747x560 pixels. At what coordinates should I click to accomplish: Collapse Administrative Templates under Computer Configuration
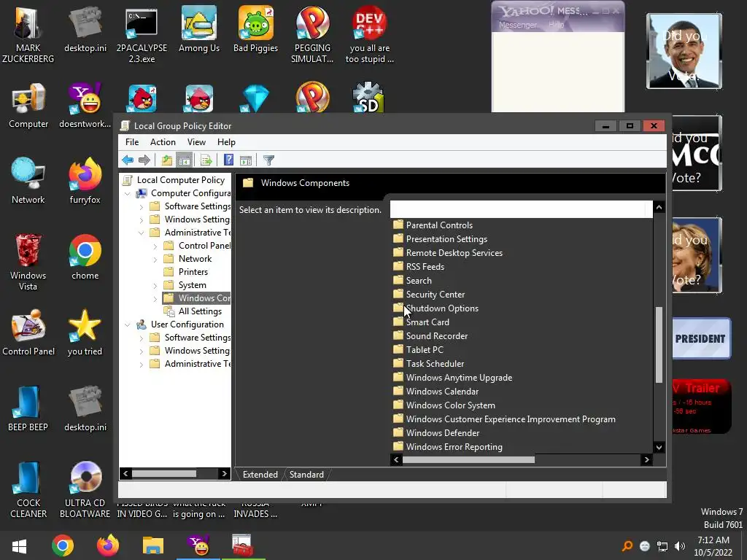click(x=142, y=233)
